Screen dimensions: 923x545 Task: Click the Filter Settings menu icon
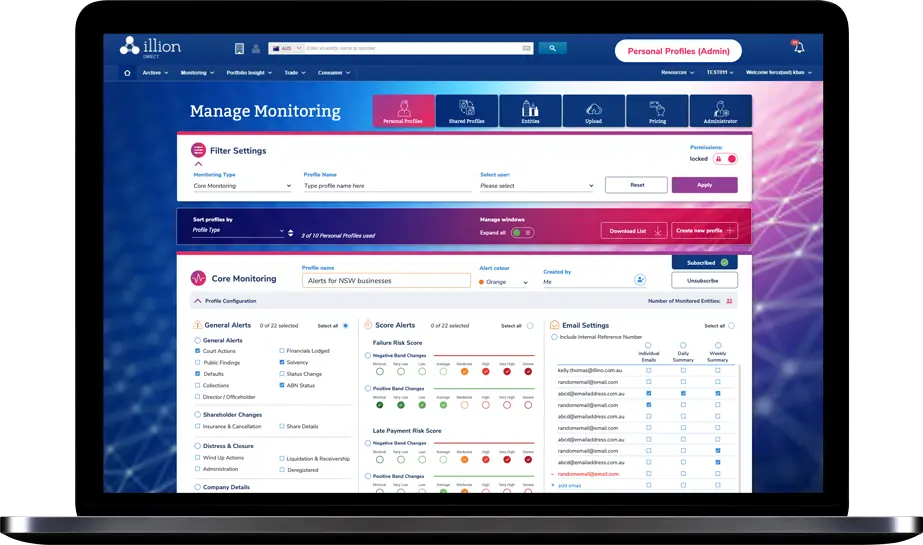[x=198, y=151]
